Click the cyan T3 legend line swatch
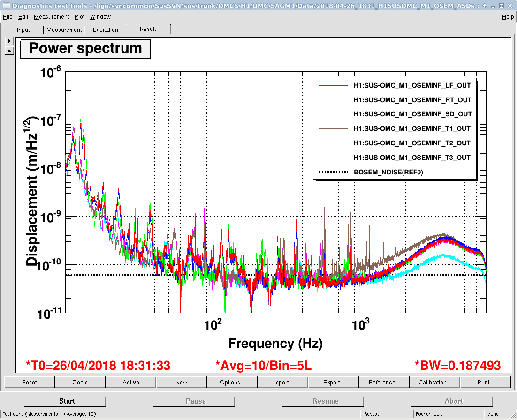517x420 pixels. click(x=334, y=158)
